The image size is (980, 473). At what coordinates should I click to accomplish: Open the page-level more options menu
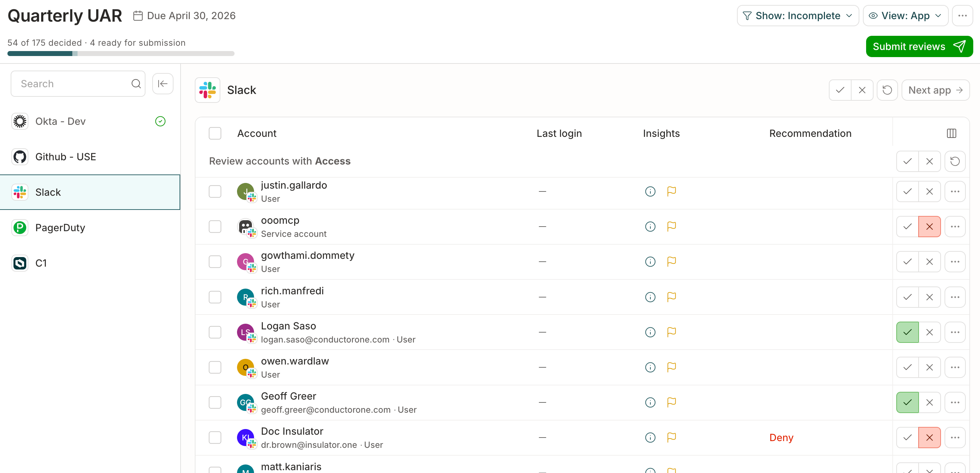pos(963,16)
